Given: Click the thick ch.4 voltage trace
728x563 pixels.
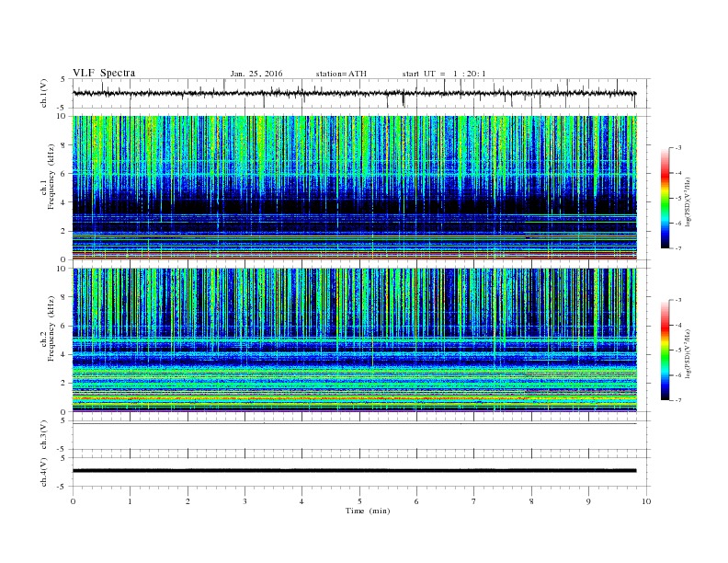Looking at the screenshot, I should tap(354, 471).
